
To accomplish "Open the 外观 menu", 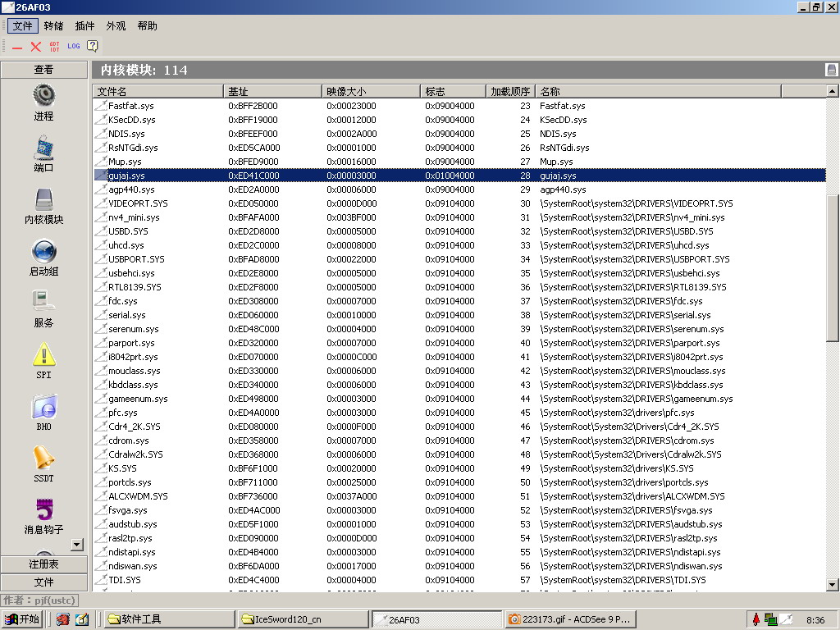I will pyautogui.click(x=116, y=25).
